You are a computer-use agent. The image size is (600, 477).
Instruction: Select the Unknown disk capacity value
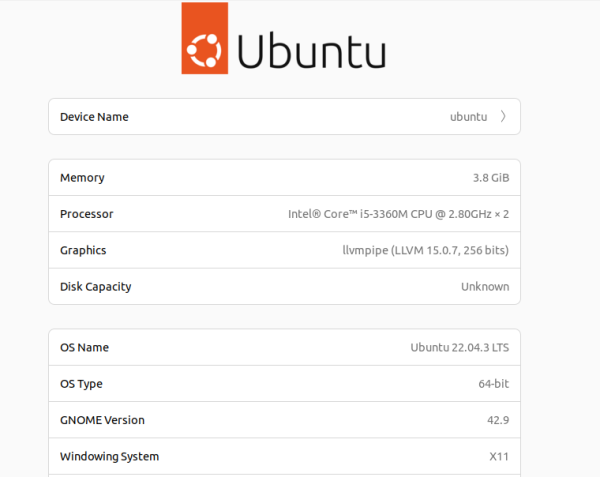[x=484, y=286]
